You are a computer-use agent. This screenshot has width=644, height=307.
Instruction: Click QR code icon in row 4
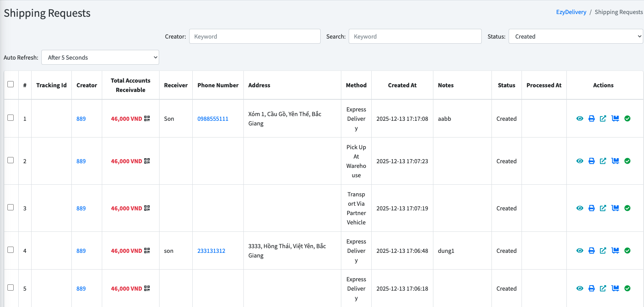pos(147,251)
